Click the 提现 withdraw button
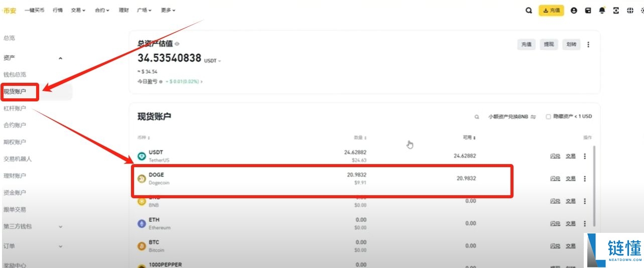The image size is (644, 268). [x=549, y=45]
